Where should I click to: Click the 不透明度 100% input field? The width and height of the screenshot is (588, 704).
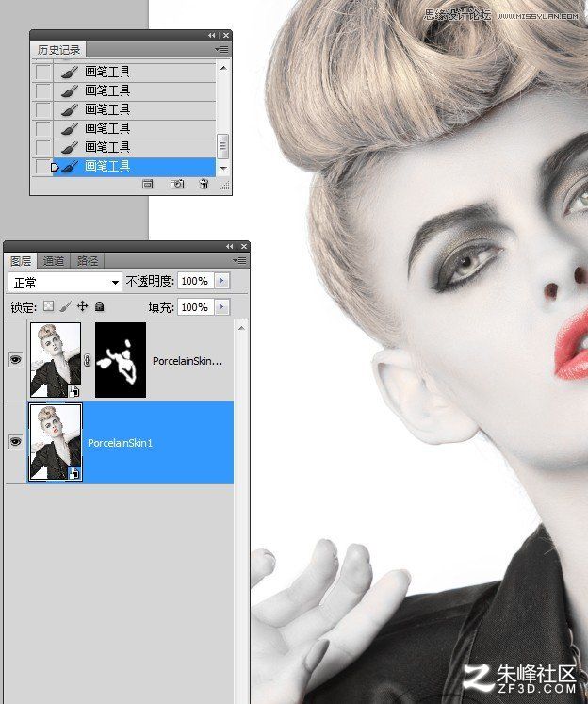point(195,281)
